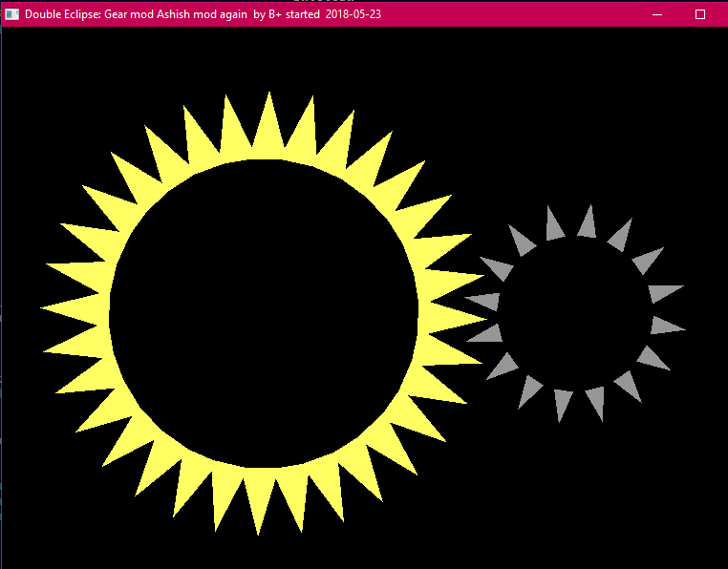Click the leftmost gray gear tooth
This screenshot has height=569, width=728.
[x=485, y=302]
